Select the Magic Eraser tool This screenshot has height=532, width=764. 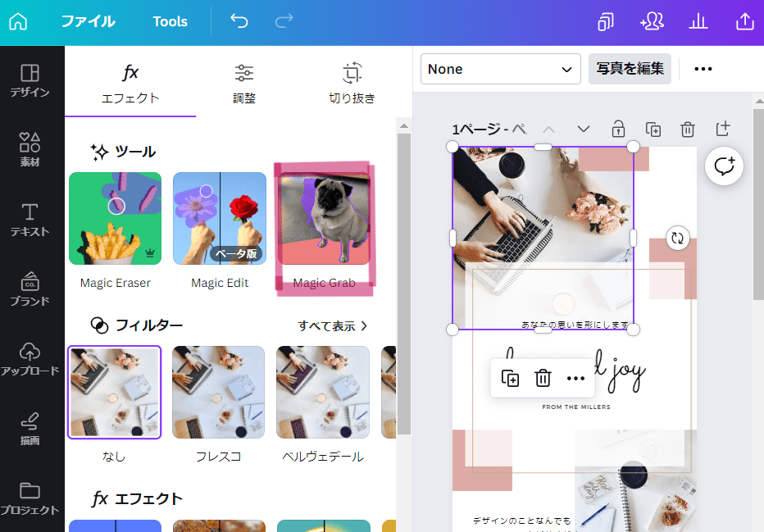pos(115,218)
